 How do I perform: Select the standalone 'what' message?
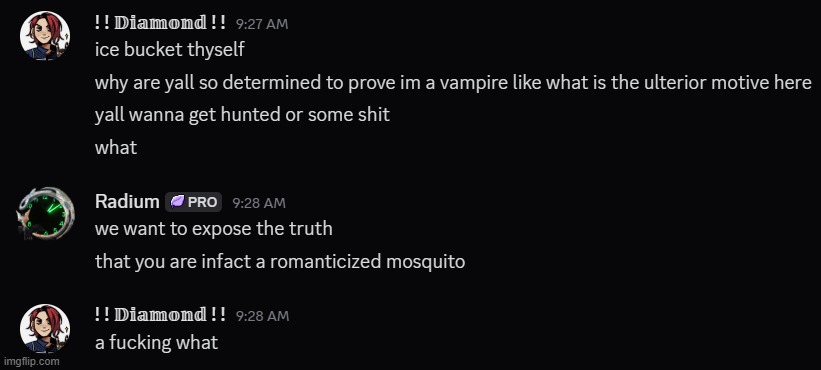(x=116, y=148)
